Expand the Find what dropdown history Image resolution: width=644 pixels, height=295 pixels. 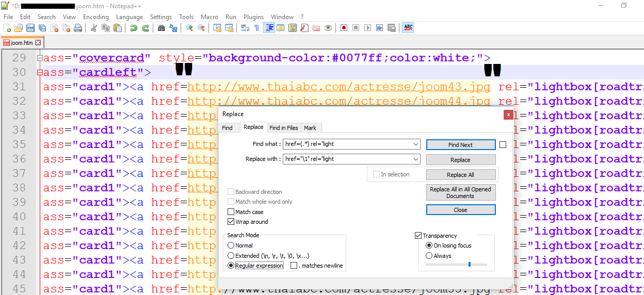pyautogui.click(x=416, y=144)
